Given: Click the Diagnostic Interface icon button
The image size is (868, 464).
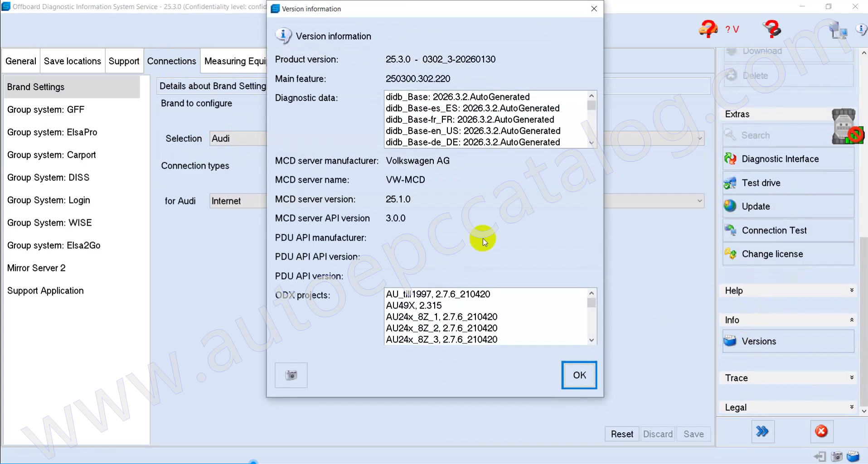Looking at the screenshot, I should 731,159.
